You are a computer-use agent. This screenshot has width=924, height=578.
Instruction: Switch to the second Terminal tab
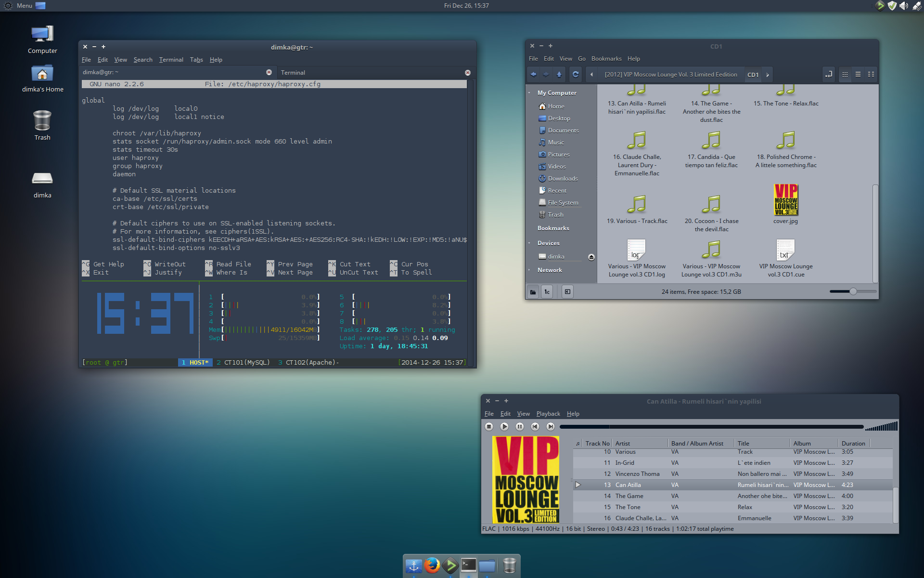pyautogui.click(x=372, y=73)
